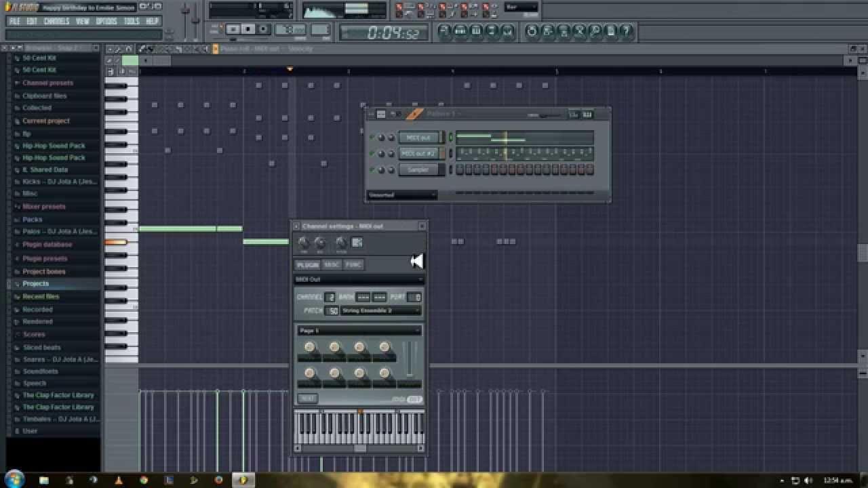Open the TOOLS menu

pyautogui.click(x=132, y=21)
